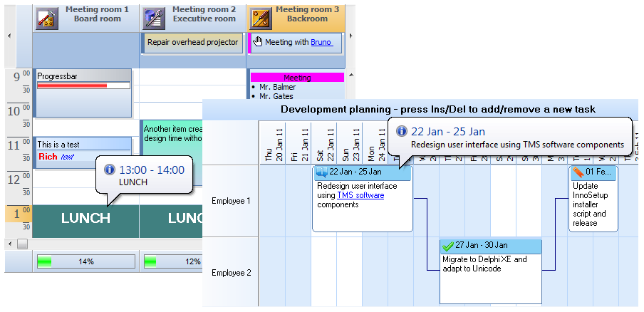Select the Repair overhead projector all-day item
This screenshot has width=644, height=312.
(192, 43)
